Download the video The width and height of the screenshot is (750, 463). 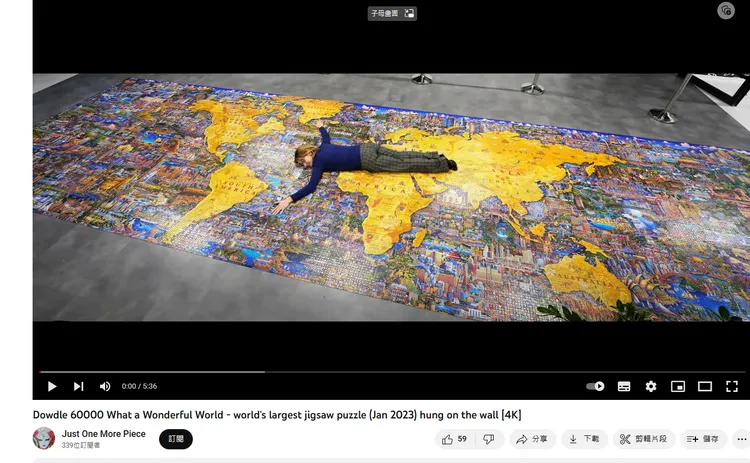pos(584,439)
